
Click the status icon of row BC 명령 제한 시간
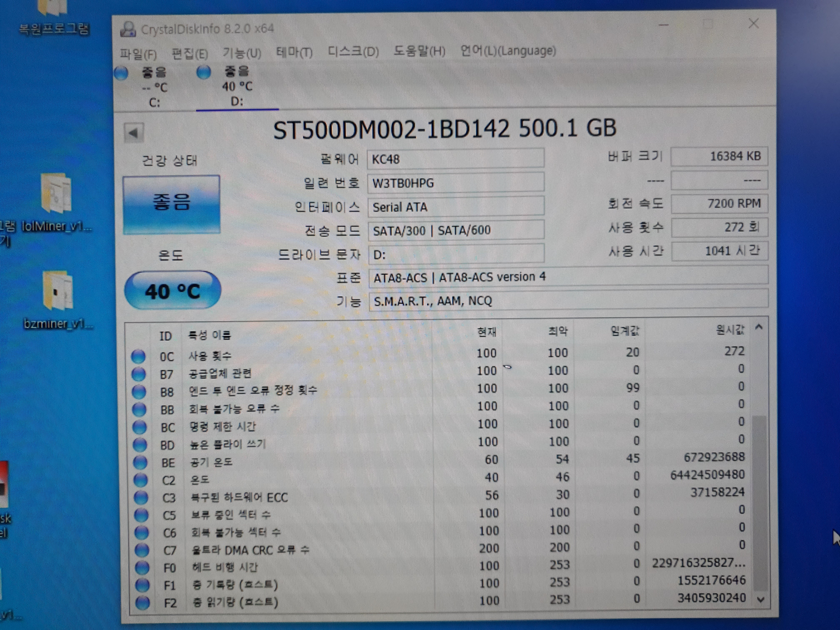(x=140, y=427)
